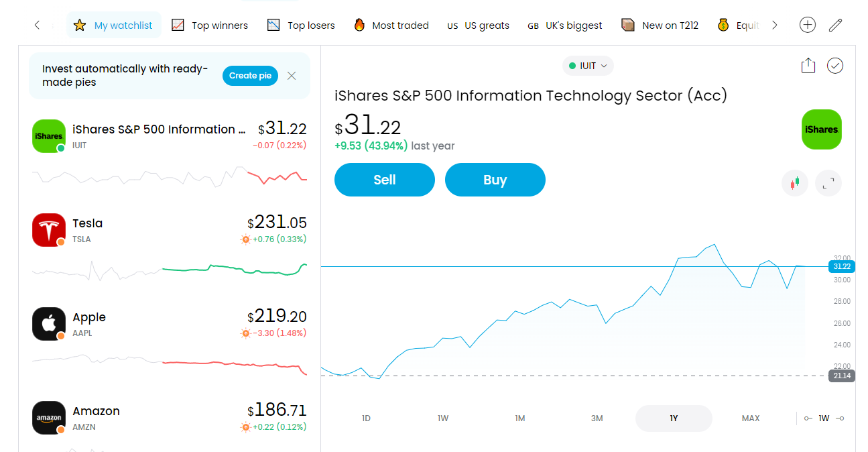Dismiss the ready-made pies banner

pos(292,76)
